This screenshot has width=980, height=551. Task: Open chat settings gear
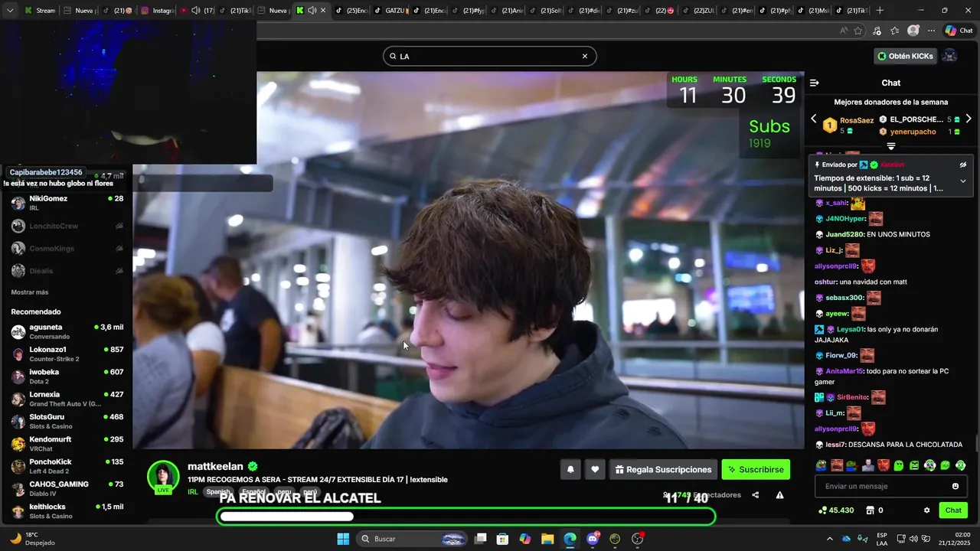(926, 510)
